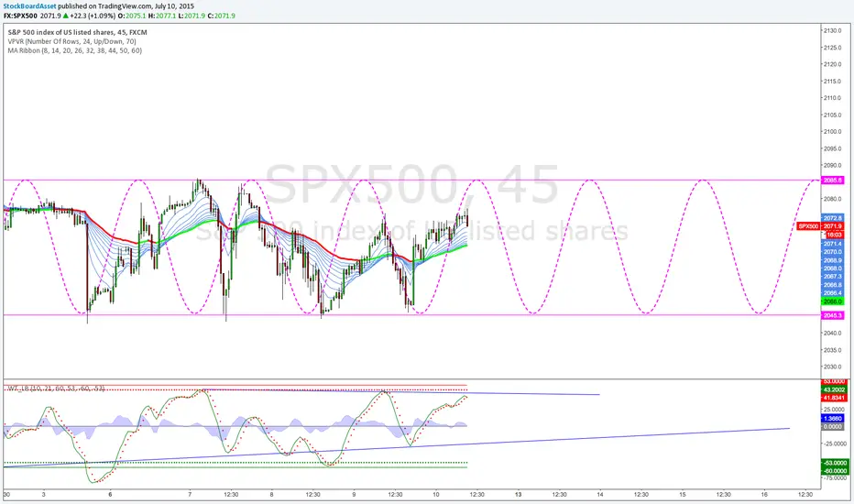
Task: Click the blue 2071.4 MA value label
Action: (832, 244)
